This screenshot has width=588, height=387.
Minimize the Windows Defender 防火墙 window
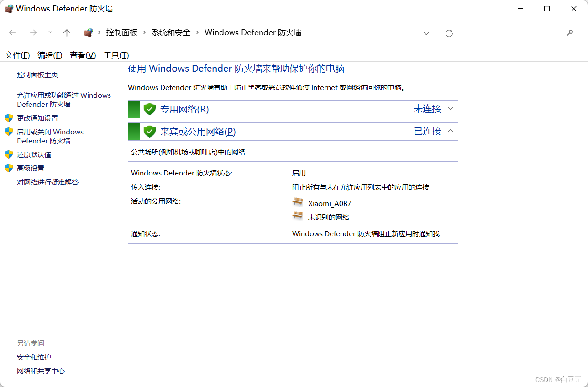coord(520,9)
